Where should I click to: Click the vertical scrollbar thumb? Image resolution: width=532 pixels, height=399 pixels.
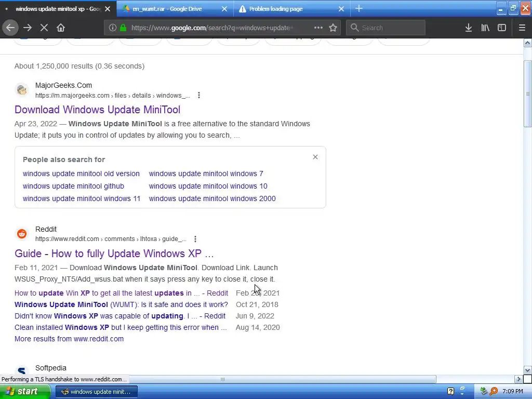click(x=527, y=94)
